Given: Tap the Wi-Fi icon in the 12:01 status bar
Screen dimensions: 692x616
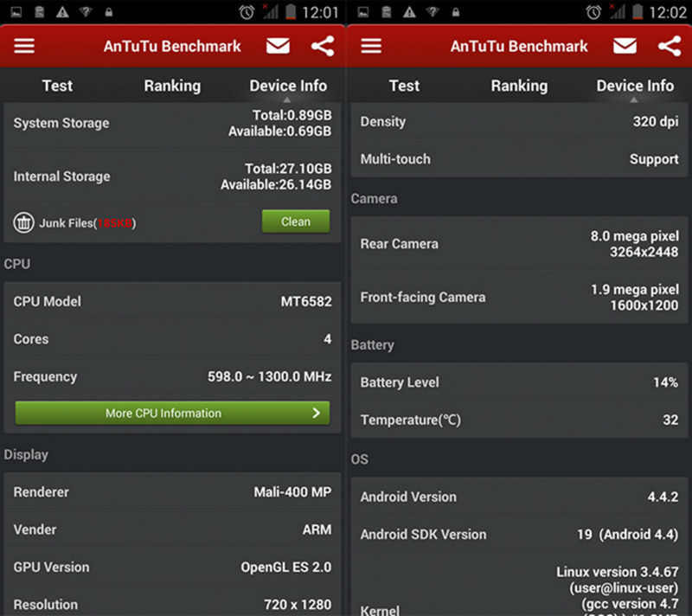Looking at the screenshot, I should [86, 12].
